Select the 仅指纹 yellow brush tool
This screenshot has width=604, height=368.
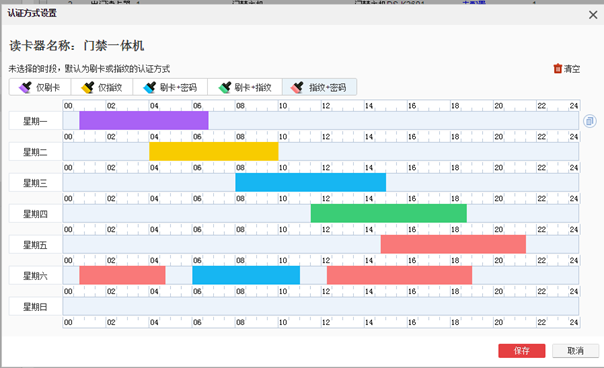tap(102, 87)
